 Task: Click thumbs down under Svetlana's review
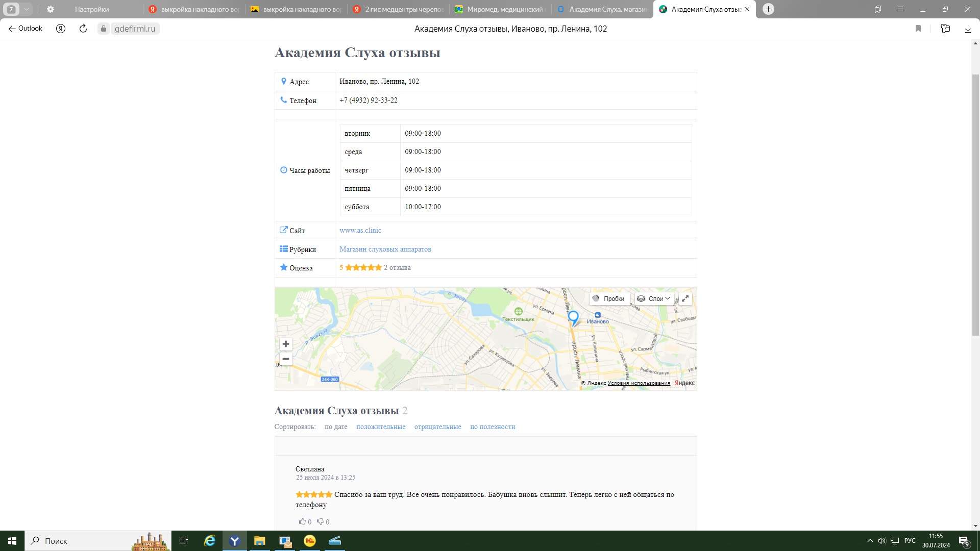[320, 521]
